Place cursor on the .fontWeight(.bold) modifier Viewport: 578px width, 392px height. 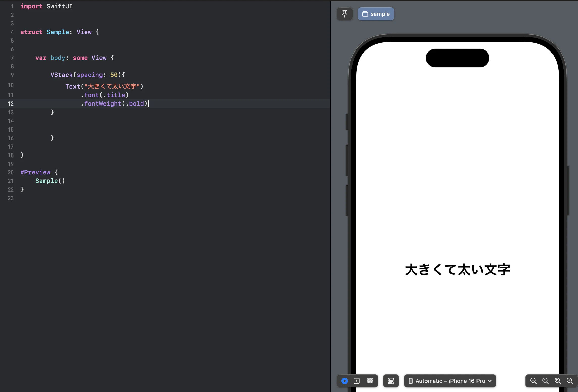pos(113,103)
